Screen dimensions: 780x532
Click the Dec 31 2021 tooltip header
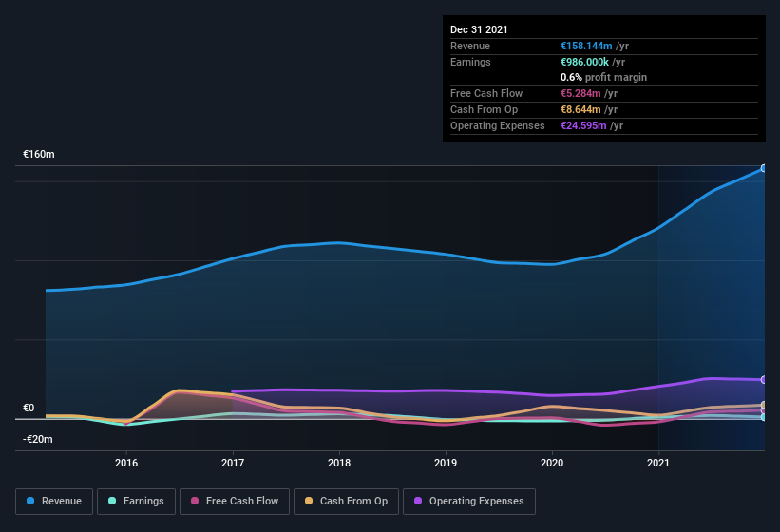[x=479, y=29]
